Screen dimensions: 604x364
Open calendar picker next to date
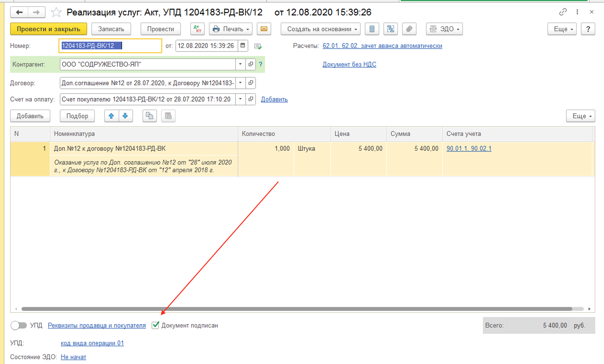[243, 46]
